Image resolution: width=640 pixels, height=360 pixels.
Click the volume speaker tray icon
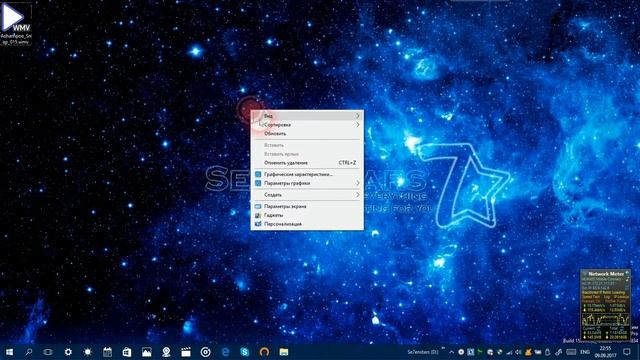tap(518, 352)
